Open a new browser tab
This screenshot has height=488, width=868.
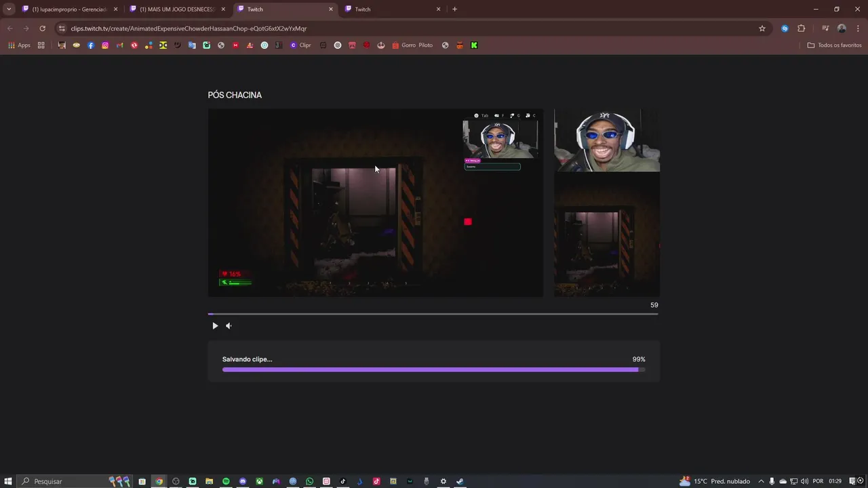coord(454,9)
